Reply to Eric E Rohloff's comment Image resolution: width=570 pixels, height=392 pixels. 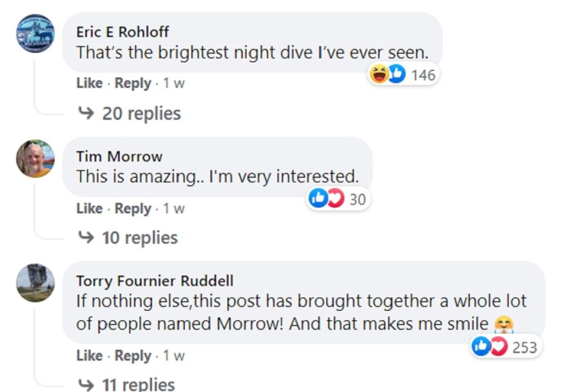pos(133,84)
